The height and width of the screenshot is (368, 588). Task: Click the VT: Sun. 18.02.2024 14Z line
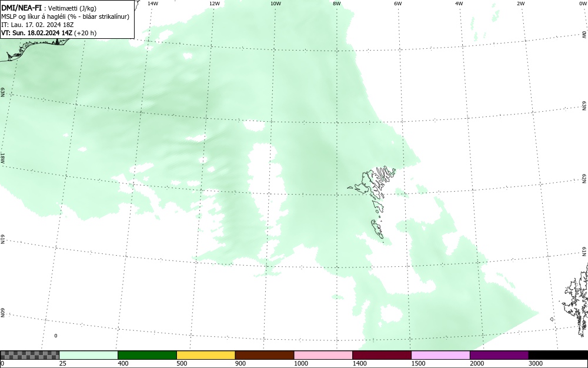49,33
